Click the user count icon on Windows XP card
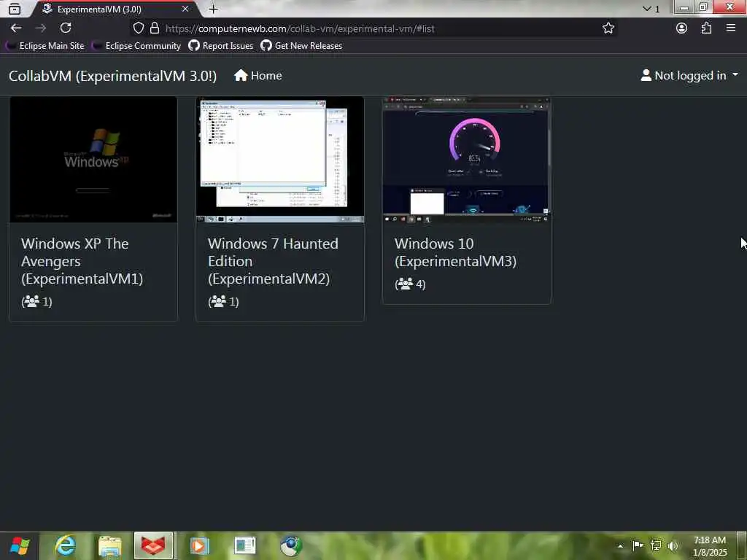747x560 pixels. (31, 301)
